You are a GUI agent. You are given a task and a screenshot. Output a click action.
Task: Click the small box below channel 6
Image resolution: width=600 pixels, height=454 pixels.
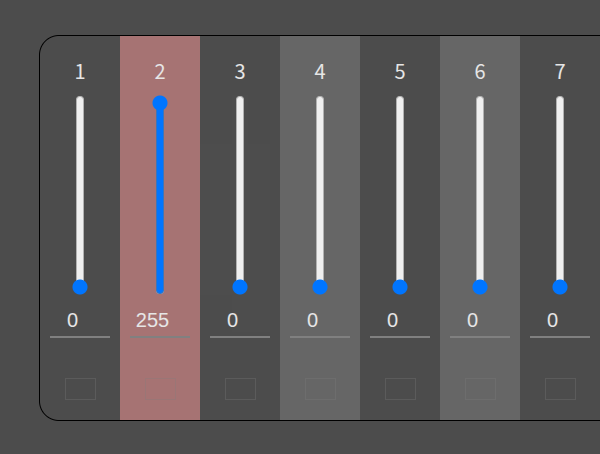(x=480, y=389)
